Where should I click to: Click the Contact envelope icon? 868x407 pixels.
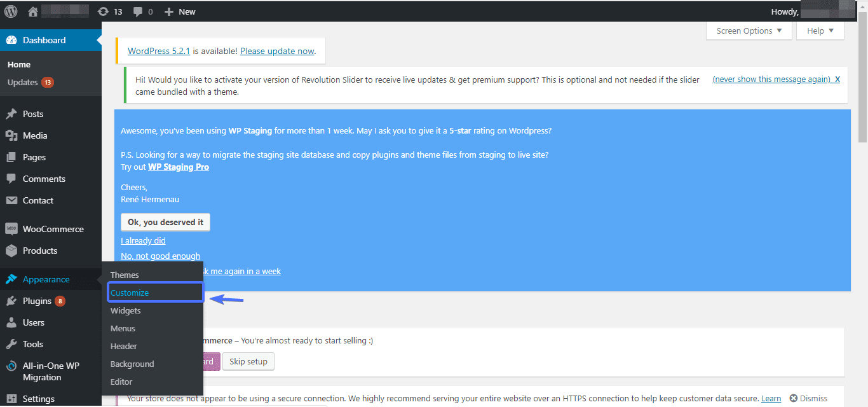[11, 200]
